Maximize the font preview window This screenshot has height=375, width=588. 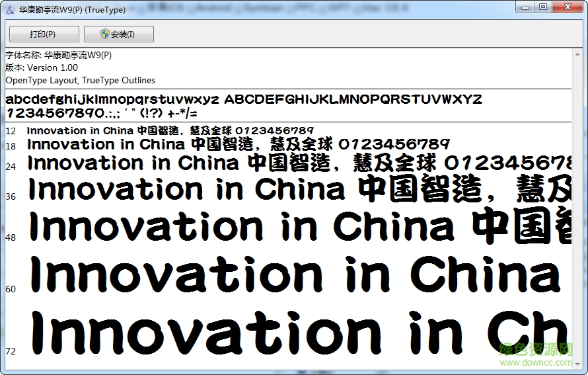pyautogui.click(x=542, y=7)
